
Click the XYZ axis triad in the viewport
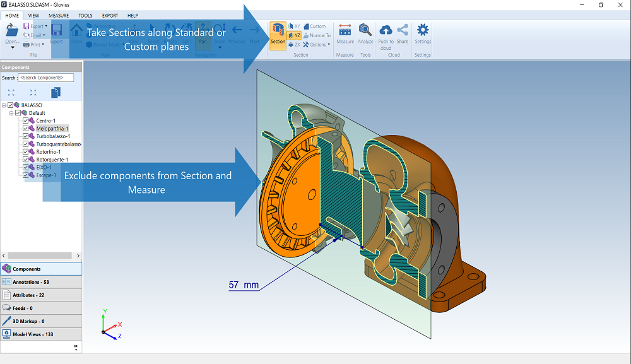[112, 325]
